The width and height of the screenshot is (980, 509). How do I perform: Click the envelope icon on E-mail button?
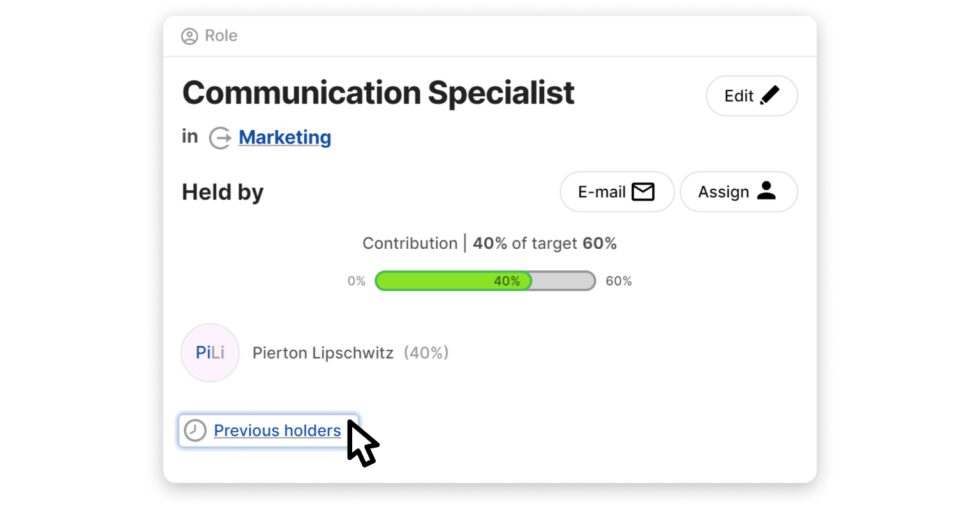coord(642,191)
